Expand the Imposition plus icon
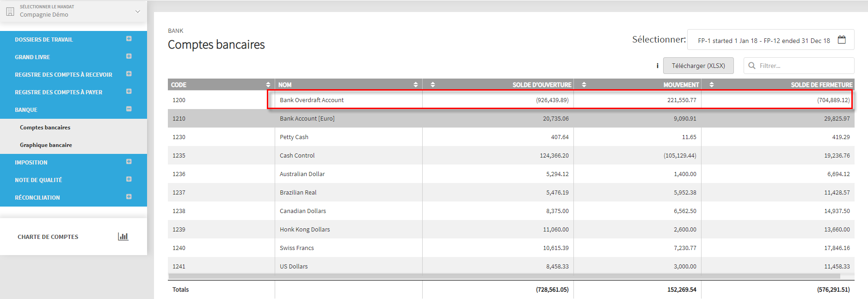Viewport: 868px width, 299px height. point(129,162)
